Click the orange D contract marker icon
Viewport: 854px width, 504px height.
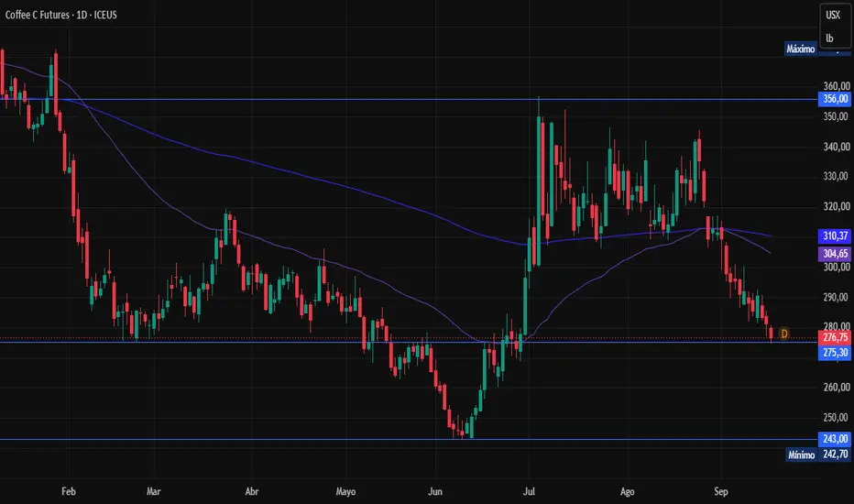784,334
